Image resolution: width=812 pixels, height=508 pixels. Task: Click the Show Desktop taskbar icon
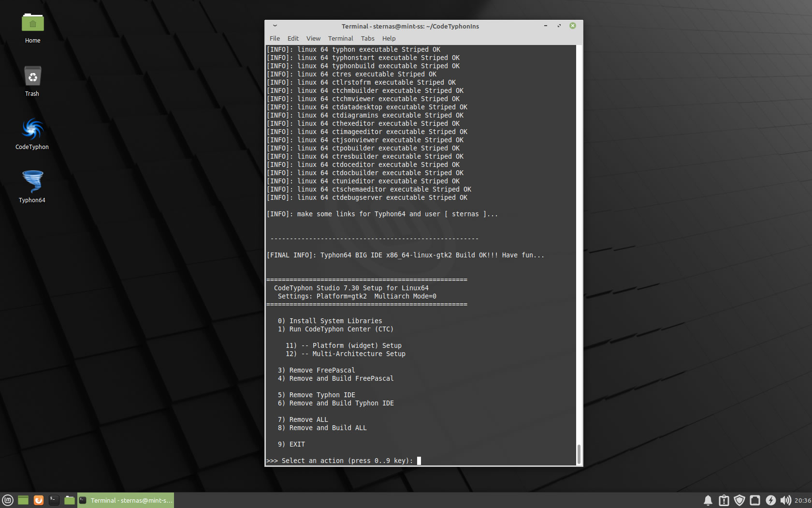[x=23, y=500]
